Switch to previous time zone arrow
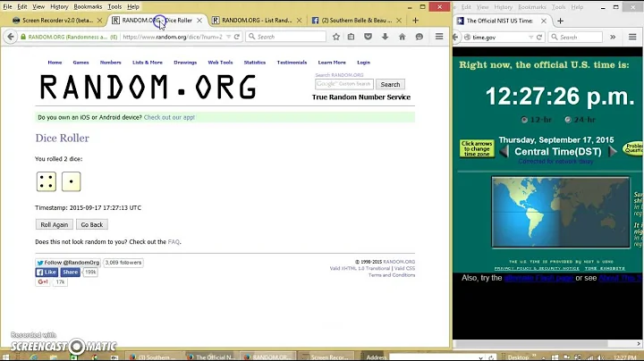 [x=504, y=151]
